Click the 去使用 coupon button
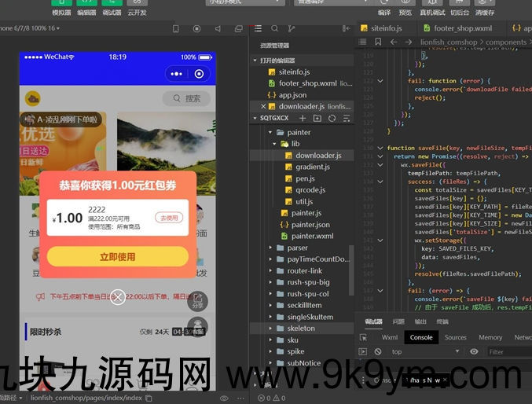Viewport: 532px width, 404px height. tap(169, 218)
